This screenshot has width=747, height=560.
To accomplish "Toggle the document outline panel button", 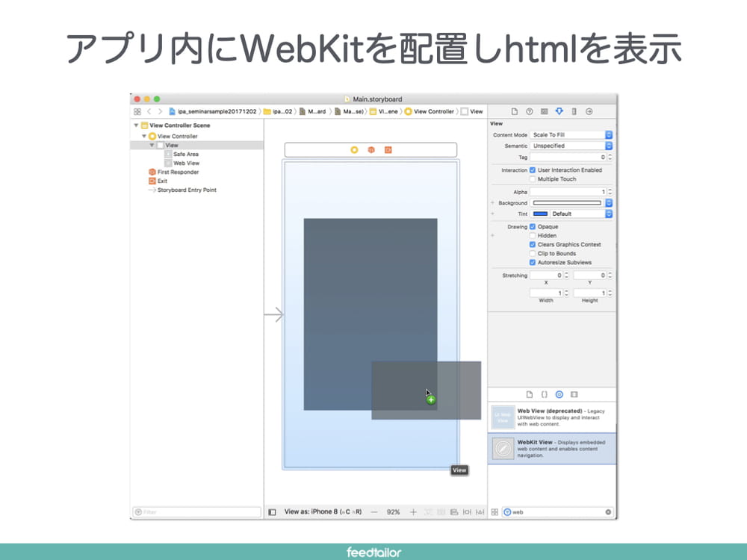I will coord(272,512).
